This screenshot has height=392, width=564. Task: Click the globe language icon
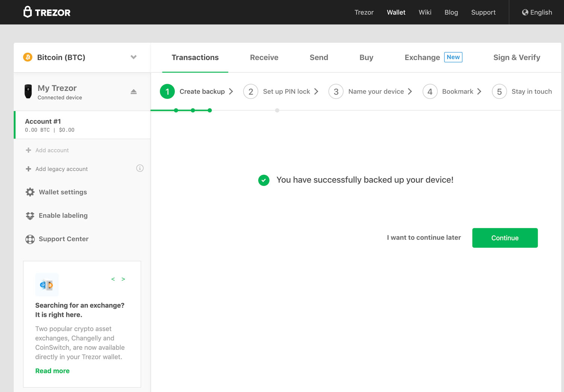[525, 12]
